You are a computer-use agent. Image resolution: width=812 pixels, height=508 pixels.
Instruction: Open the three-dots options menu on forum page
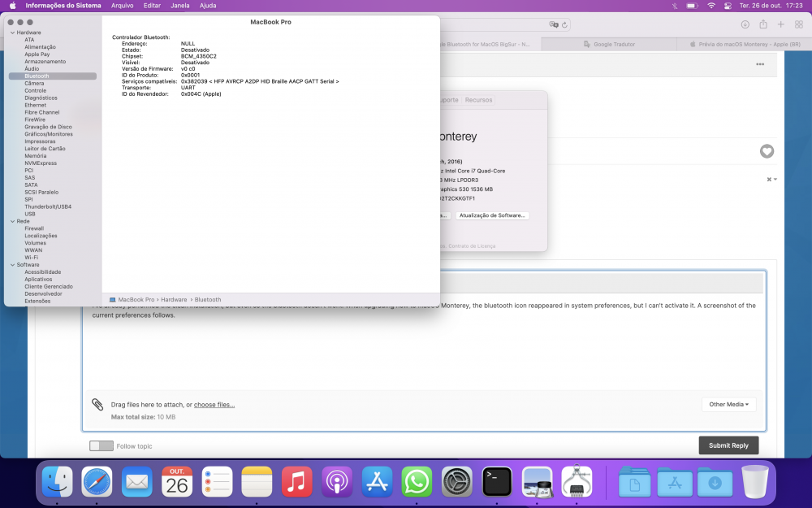click(x=760, y=64)
